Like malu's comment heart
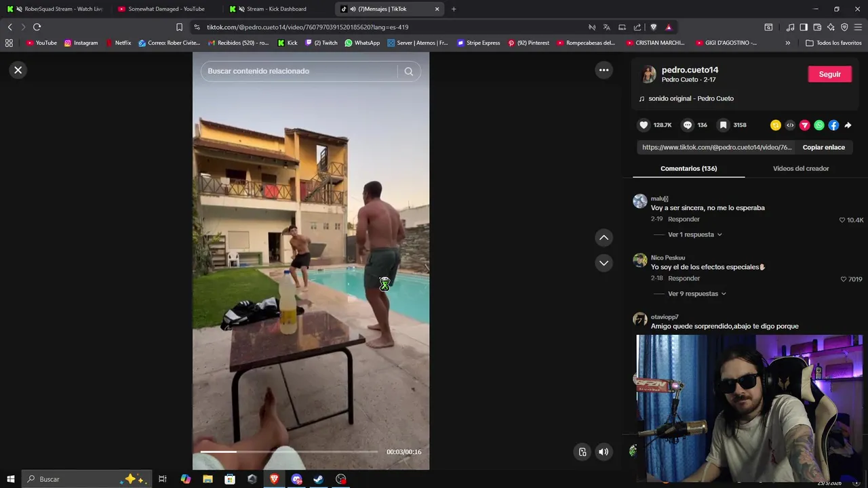868x488 pixels. pyautogui.click(x=842, y=220)
